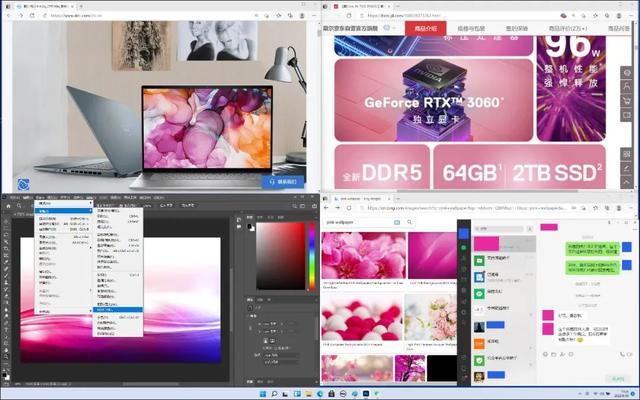Open 商品评价(2万+) tab on JD

click(x=568, y=28)
